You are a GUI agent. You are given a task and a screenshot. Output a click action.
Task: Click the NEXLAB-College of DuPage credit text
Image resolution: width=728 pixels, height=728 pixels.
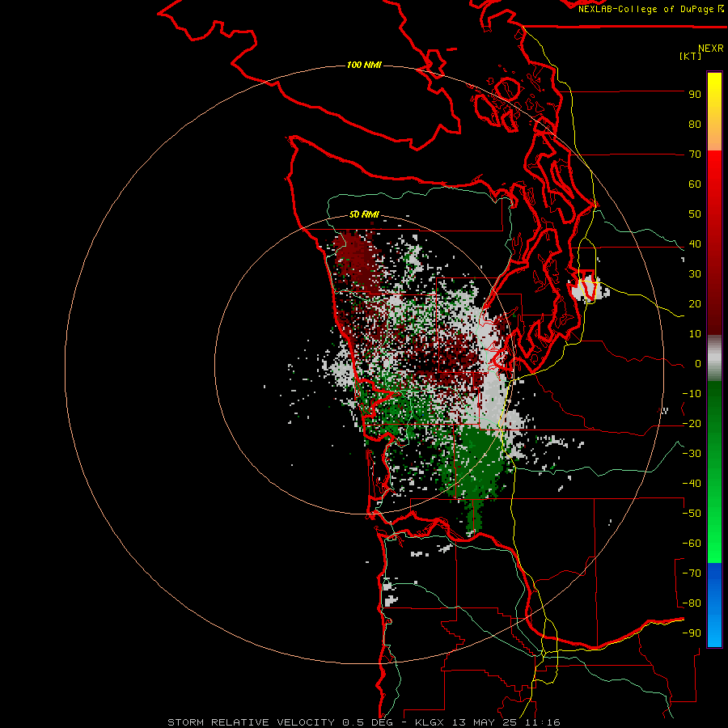click(650, 9)
